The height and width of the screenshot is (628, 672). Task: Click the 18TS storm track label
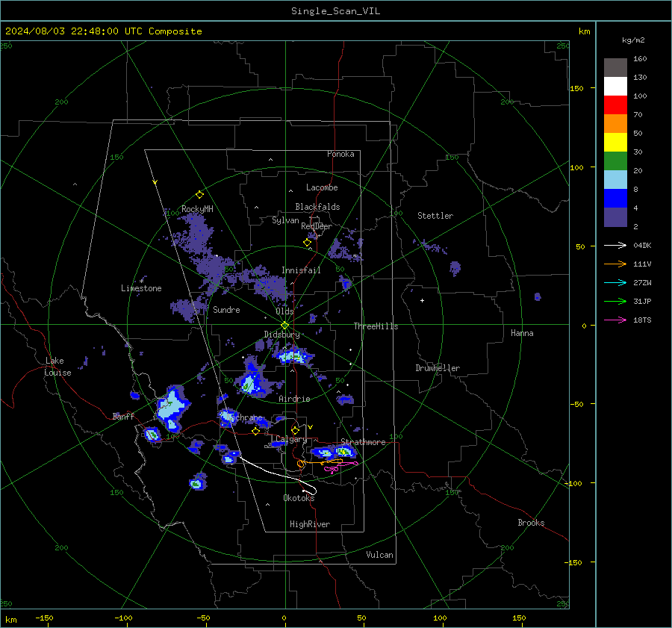click(642, 320)
